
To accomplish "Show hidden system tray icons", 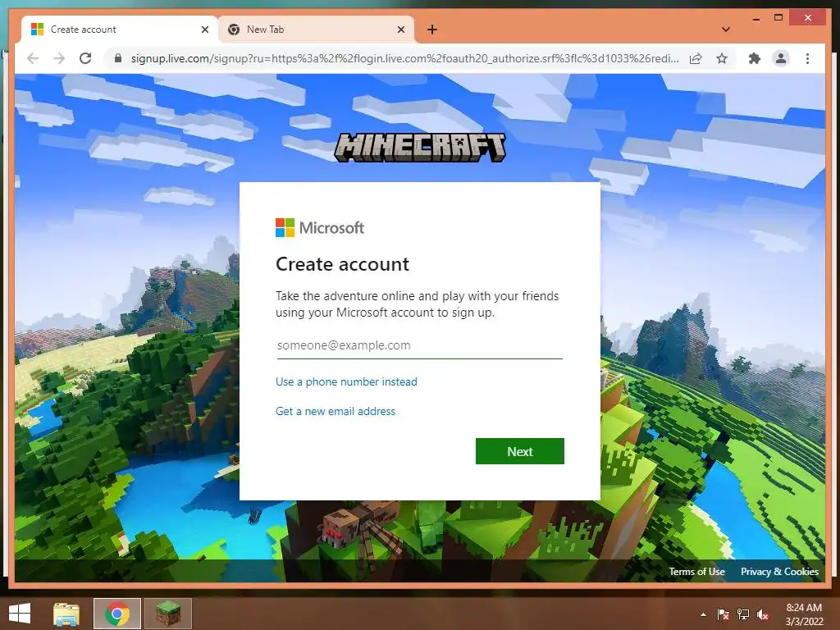I will tap(703, 614).
